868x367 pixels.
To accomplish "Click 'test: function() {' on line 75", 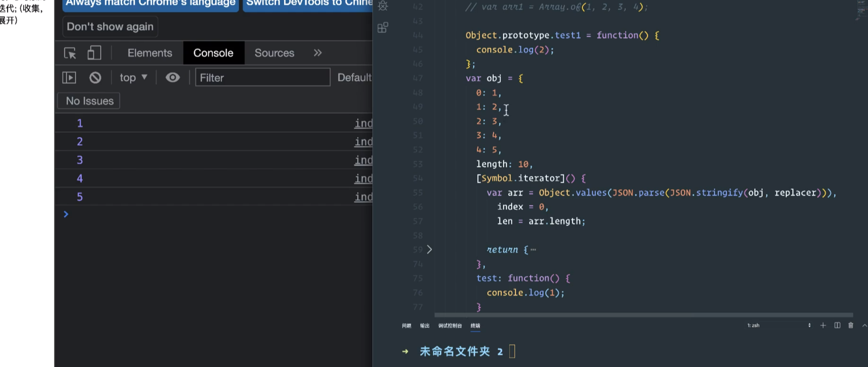I will click(x=523, y=278).
